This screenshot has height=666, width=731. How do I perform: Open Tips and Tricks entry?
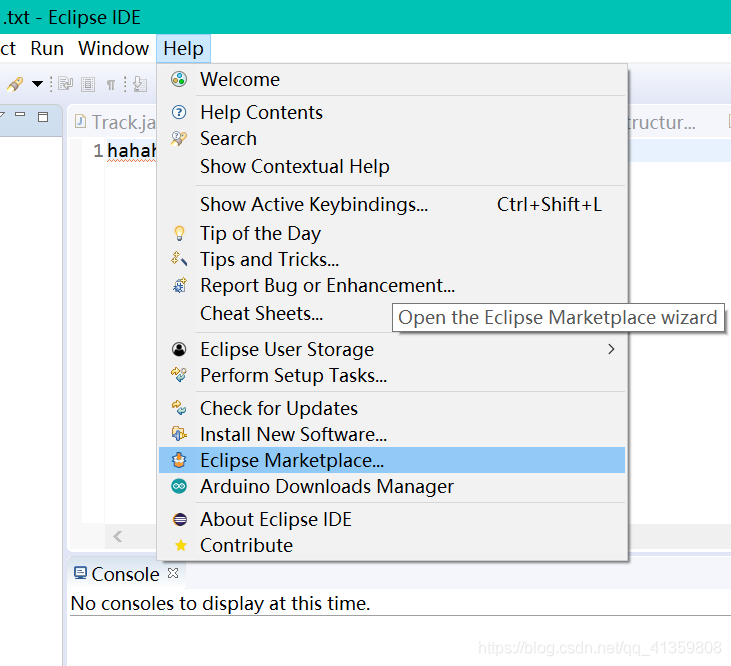392,259
